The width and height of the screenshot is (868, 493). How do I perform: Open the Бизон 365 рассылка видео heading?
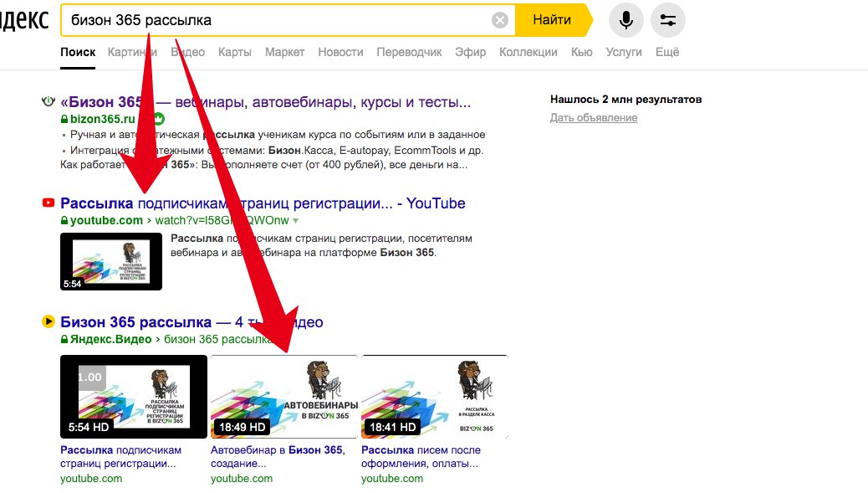(x=191, y=322)
